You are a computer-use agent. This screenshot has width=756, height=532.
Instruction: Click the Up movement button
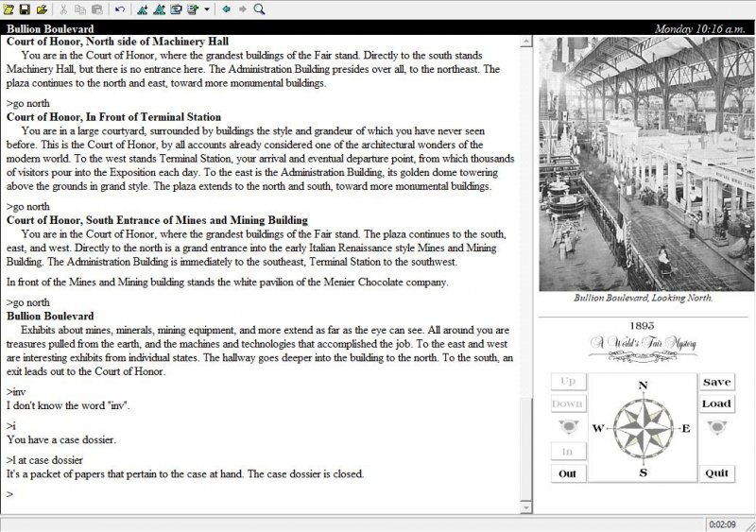tap(569, 382)
